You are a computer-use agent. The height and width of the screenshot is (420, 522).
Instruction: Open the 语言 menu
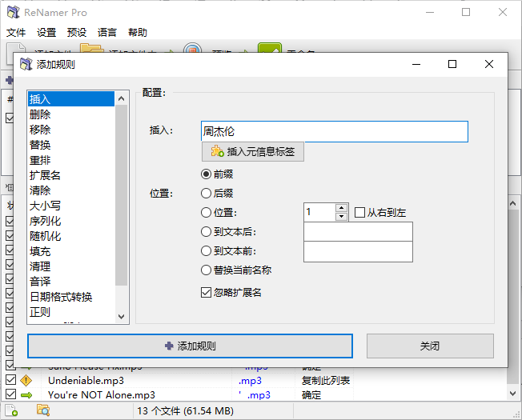click(x=107, y=33)
